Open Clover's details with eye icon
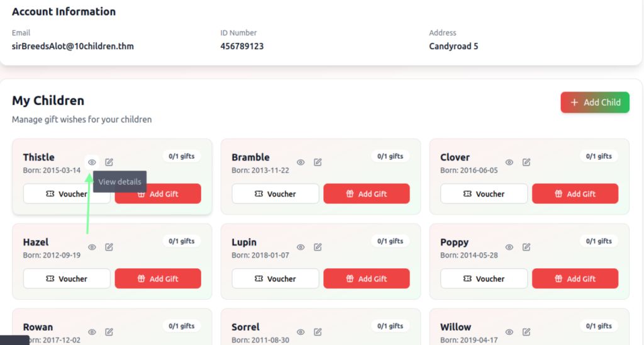The width and height of the screenshot is (644, 345). (509, 162)
